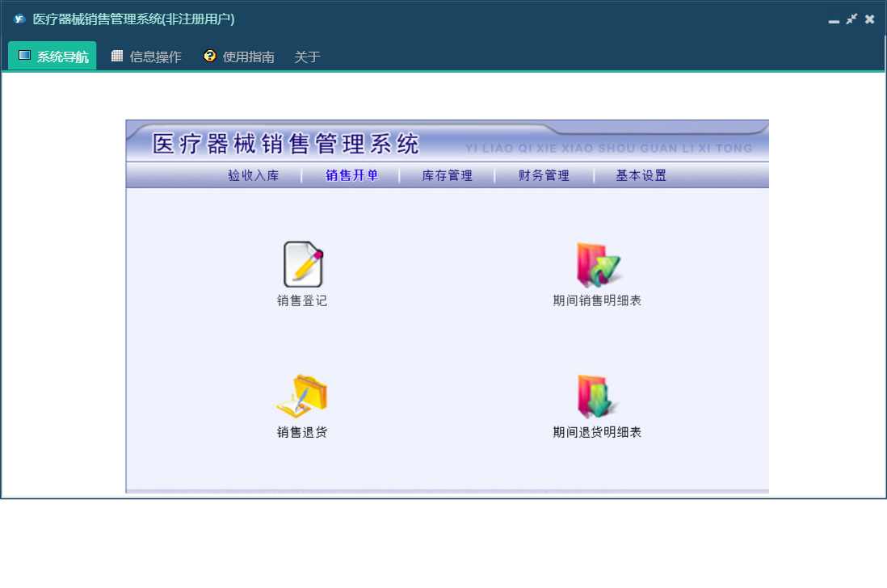Select the 验收入库 navigation item
Screen dimensions: 887x588
pos(254,175)
